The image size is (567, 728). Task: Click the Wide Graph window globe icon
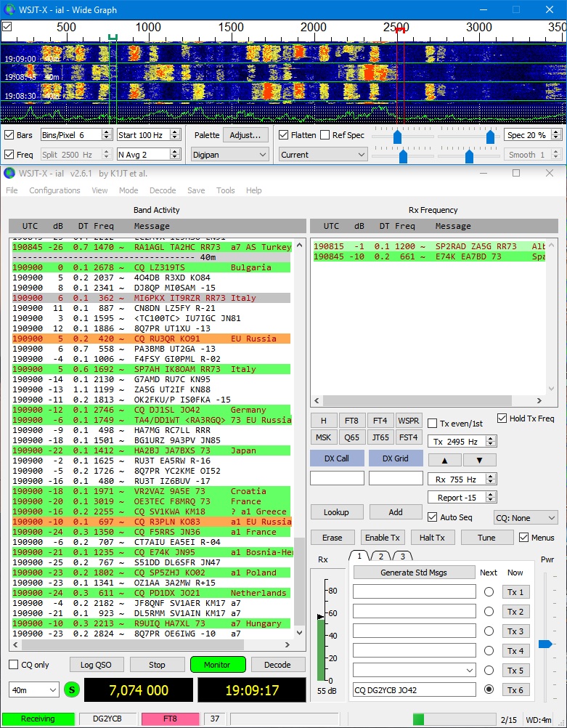tap(9, 9)
